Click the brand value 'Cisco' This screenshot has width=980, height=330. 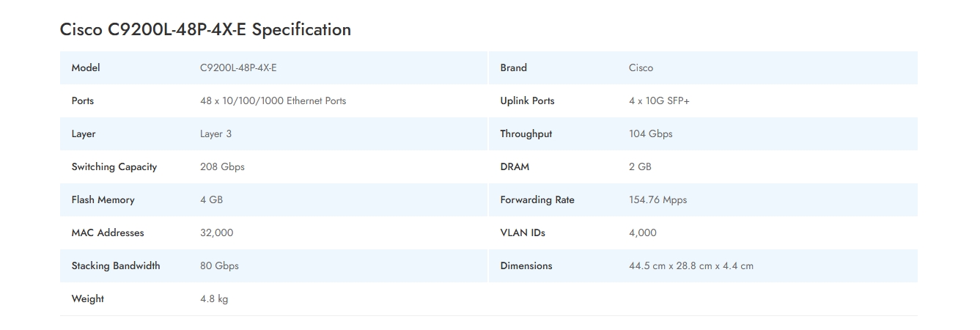641,67
